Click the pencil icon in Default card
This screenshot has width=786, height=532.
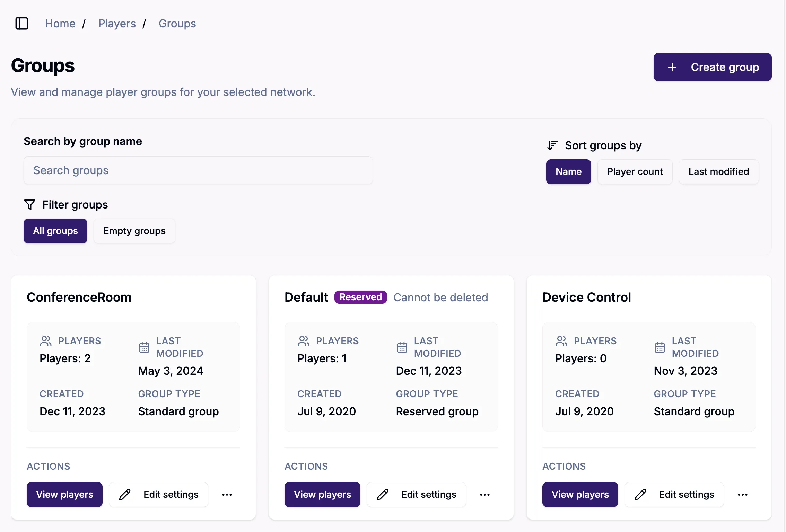tap(383, 495)
